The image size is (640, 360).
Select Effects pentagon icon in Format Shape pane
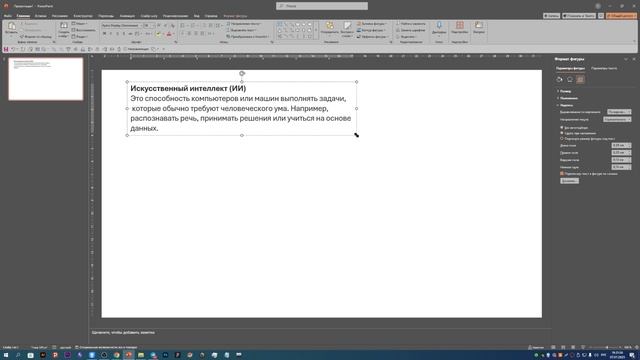click(570, 80)
